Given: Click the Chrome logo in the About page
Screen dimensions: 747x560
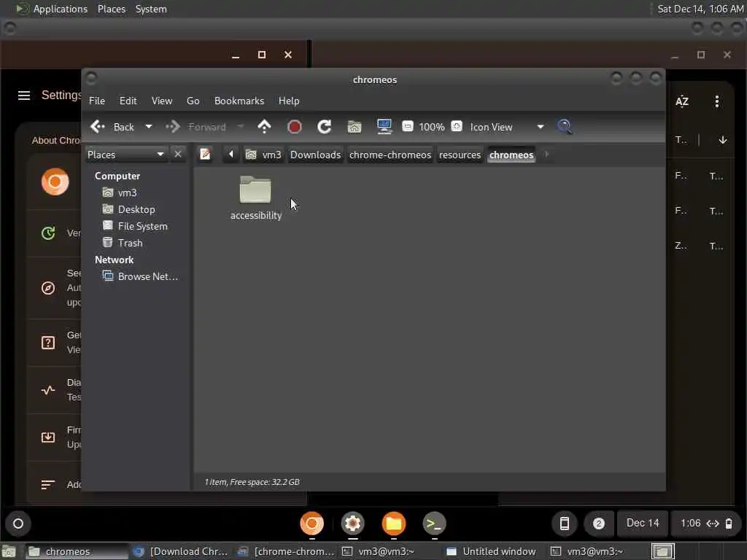Looking at the screenshot, I should (x=55, y=182).
